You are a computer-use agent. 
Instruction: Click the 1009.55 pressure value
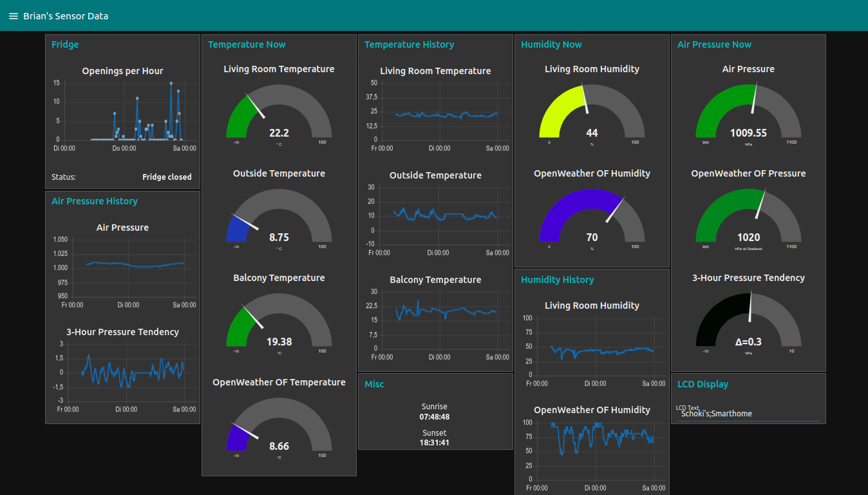pyautogui.click(x=748, y=133)
